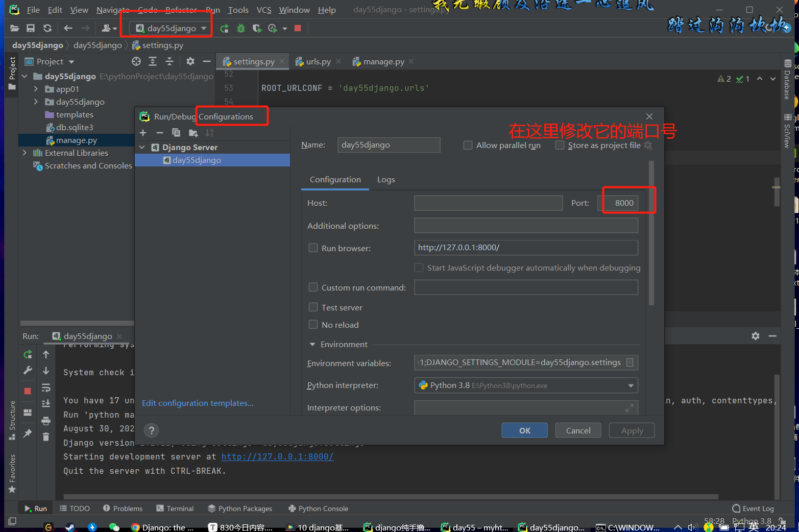Clear console with trash icon
799x532 pixels.
46,437
